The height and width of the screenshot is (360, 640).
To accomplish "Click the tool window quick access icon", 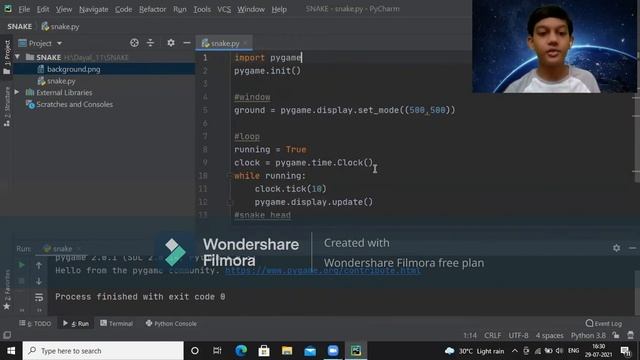I will point(7,335).
